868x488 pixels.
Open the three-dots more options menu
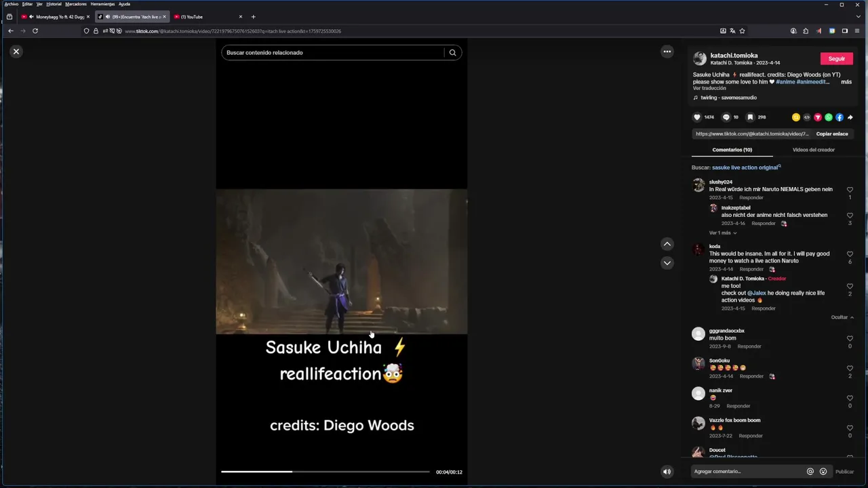point(667,52)
